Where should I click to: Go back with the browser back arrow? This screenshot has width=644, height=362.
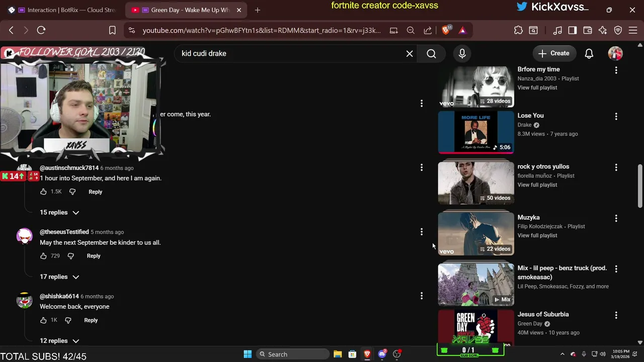(x=11, y=30)
